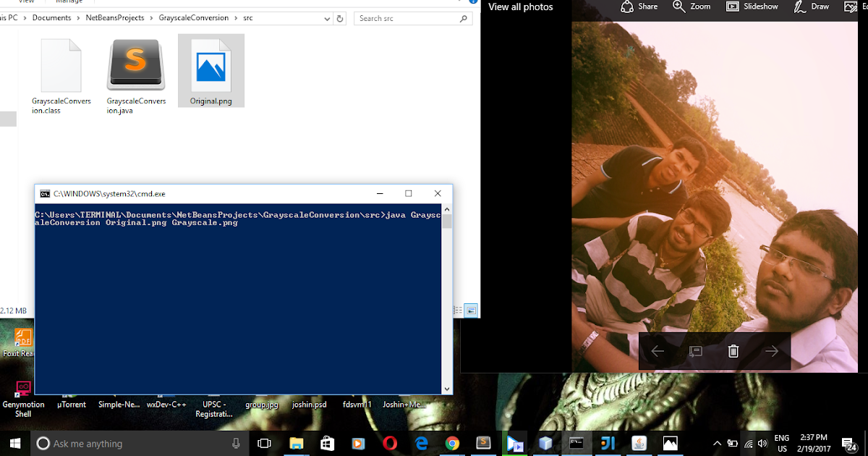The height and width of the screenshot is (456, 868).
Task: Open the Windows Start menu
Action: (x=14, y=443)
